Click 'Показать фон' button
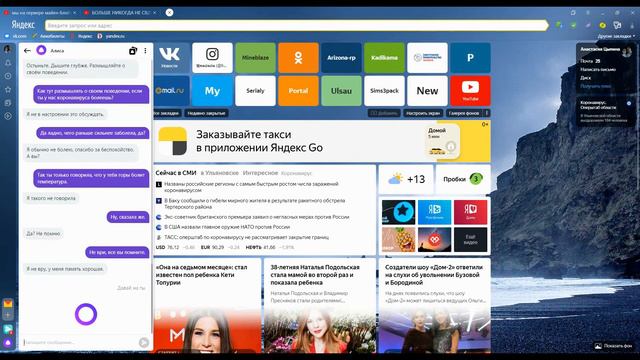Image resolution: width=640 pixels, height=360 pixels. pyautogui.click(x=613, y=346)
